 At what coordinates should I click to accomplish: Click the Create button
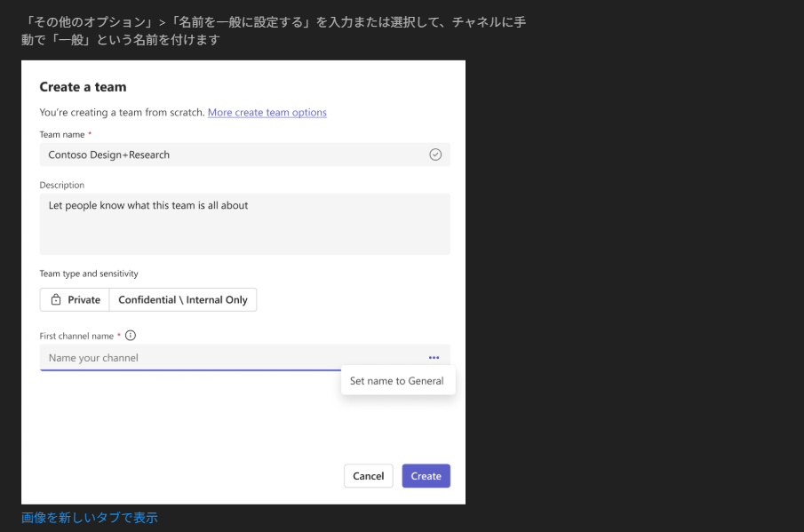[426, 476]
